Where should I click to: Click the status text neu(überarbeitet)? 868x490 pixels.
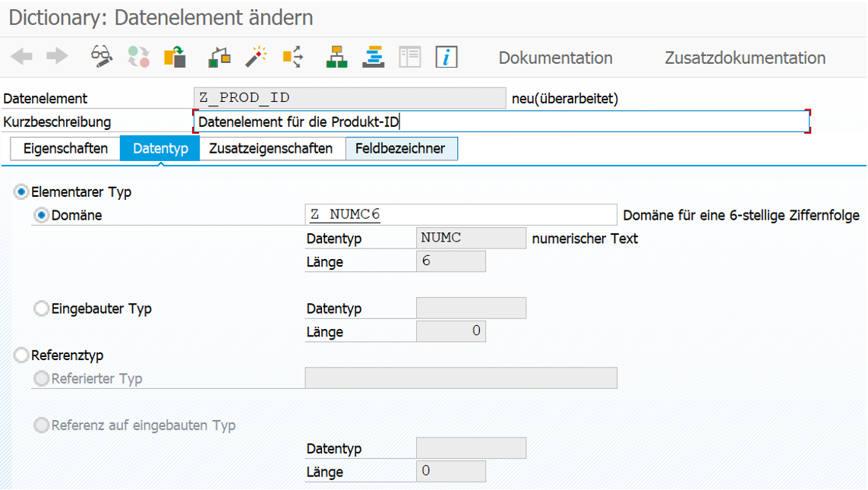[x=565, y=99]
